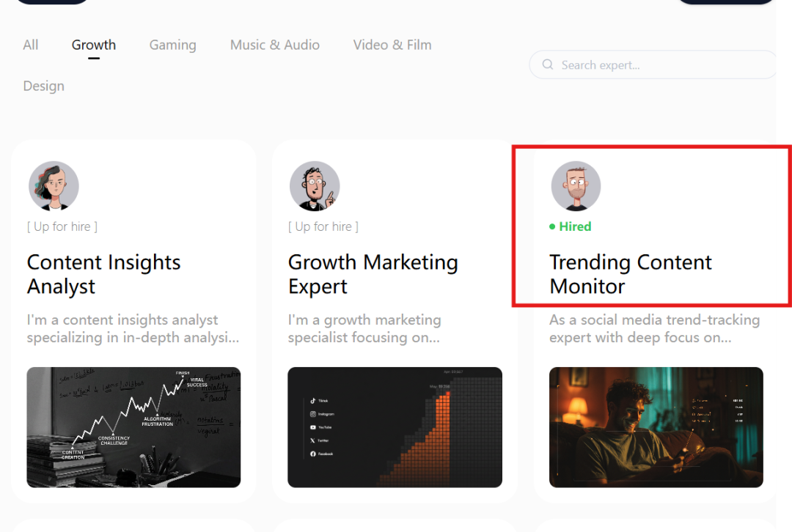792x532 pixels.
Task: Switch to the All tab
Action: [x=30, y=45]
